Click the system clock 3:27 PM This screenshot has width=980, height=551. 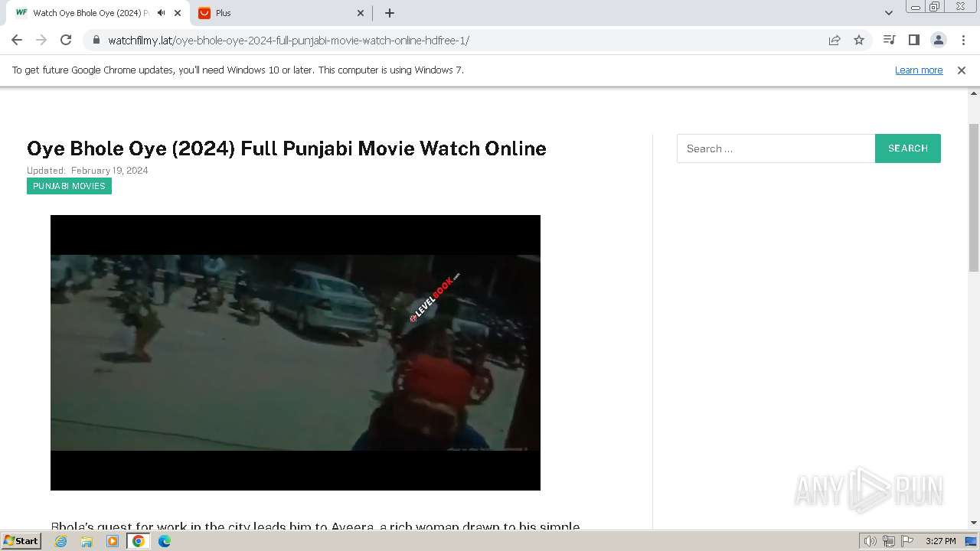tap(940, 541)
